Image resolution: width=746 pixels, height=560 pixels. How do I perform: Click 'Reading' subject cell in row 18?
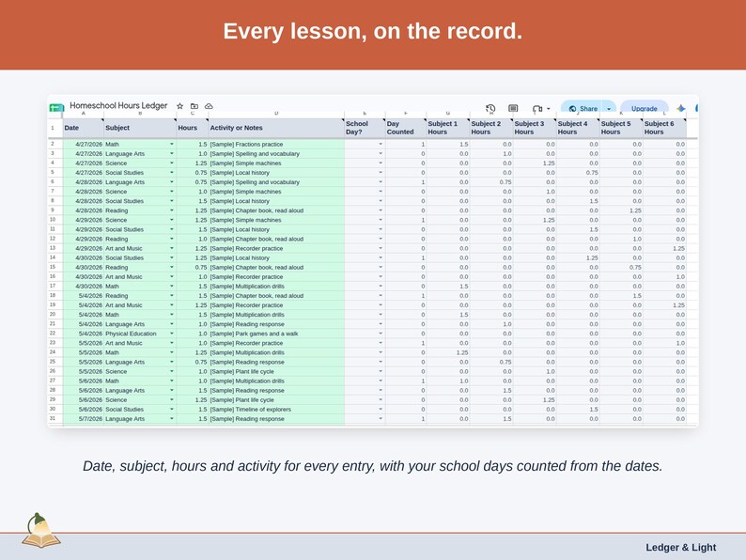coord(140,295)
